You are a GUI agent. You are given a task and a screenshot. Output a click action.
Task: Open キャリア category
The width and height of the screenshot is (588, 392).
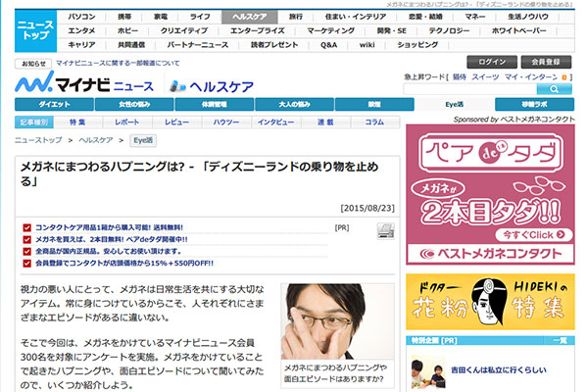[81, 45]
